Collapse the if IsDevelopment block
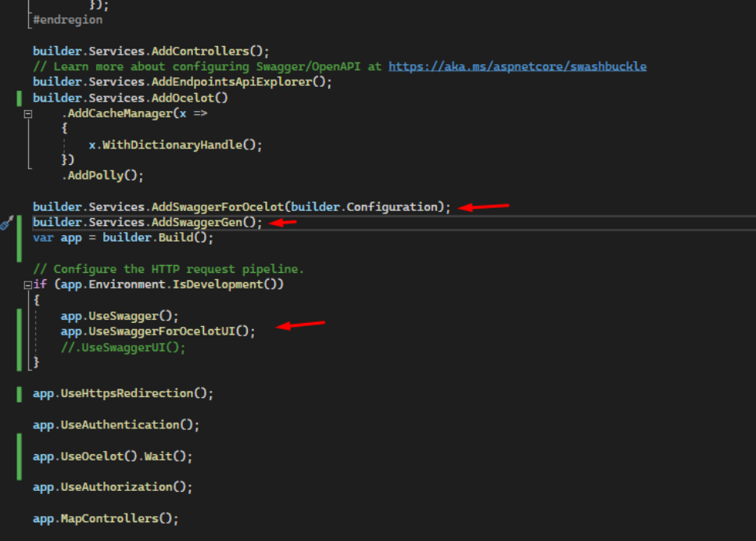 pyautogui.click(x=28, y=285)
